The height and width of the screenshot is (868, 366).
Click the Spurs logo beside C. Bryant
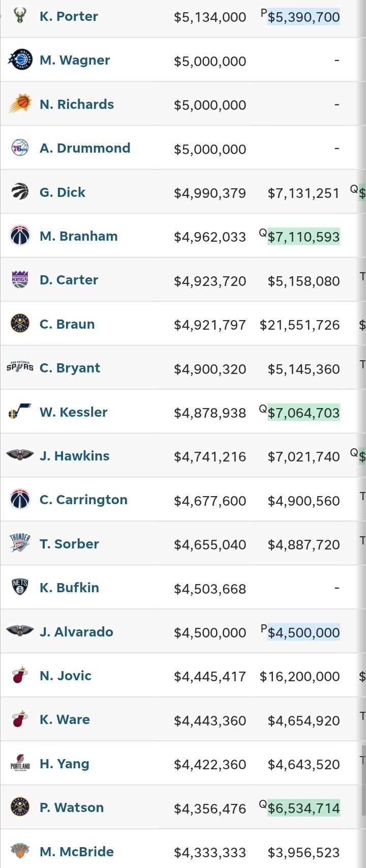click(x=20, y=367)
